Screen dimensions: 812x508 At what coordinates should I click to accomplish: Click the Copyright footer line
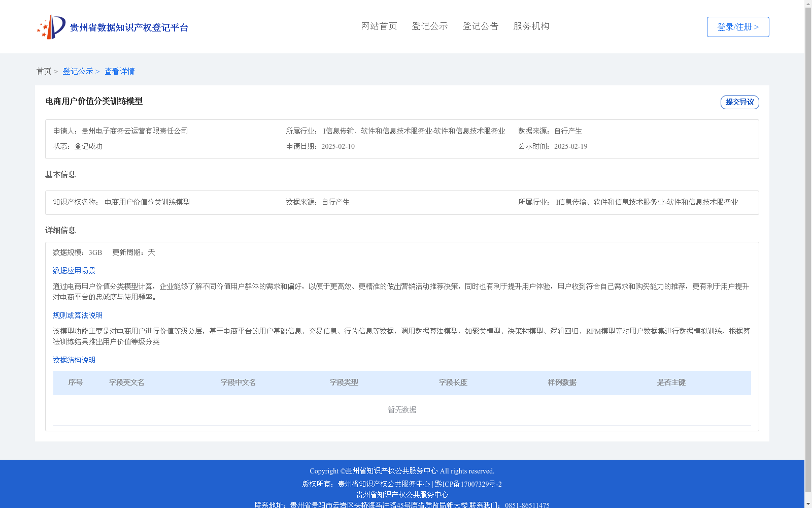pos(402,471)
